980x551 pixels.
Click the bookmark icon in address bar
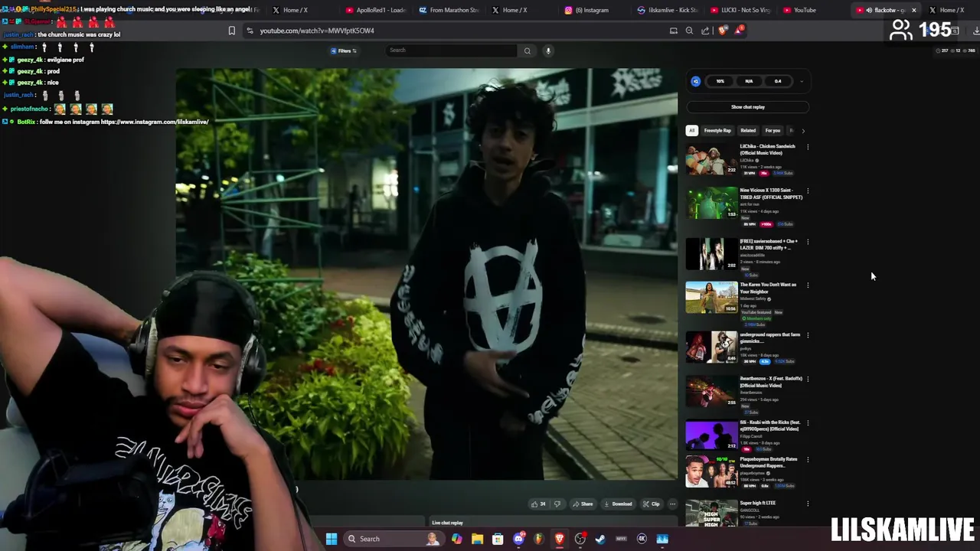232,31
